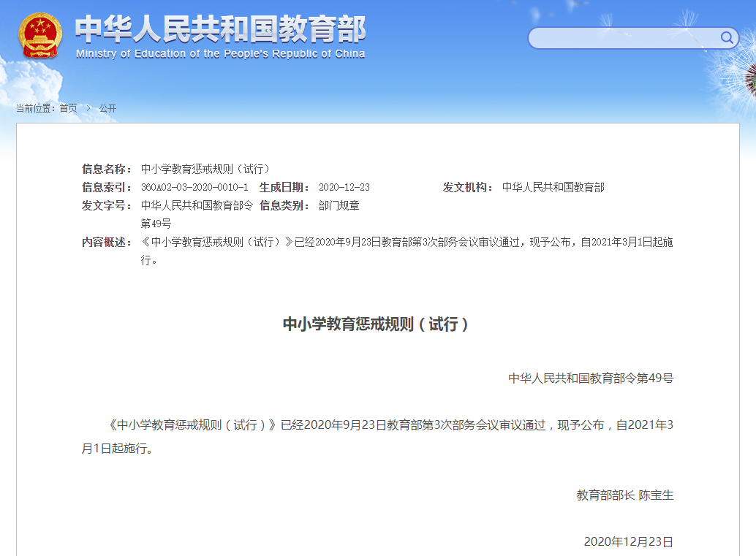Click the 内容概述 summary text

pos(407,251)
